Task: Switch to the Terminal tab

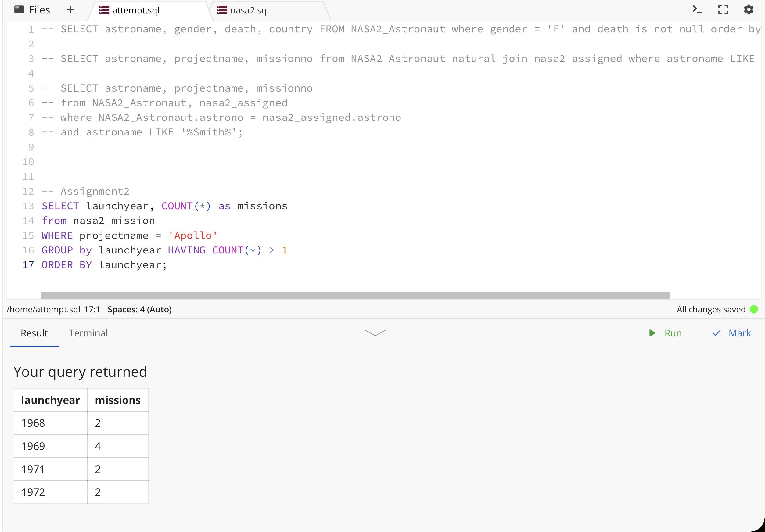Action: [88, 333]
